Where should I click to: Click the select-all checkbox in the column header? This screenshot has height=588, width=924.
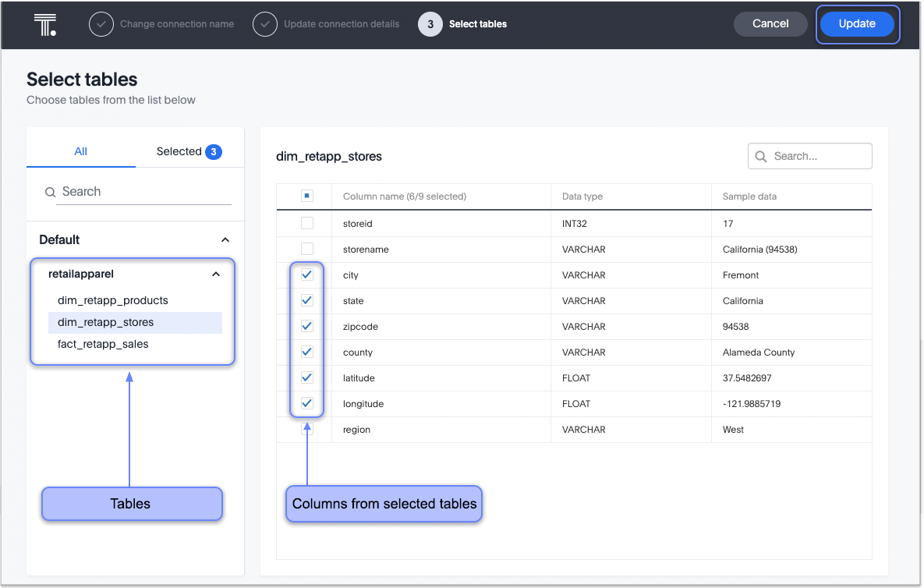click(307, 196)
